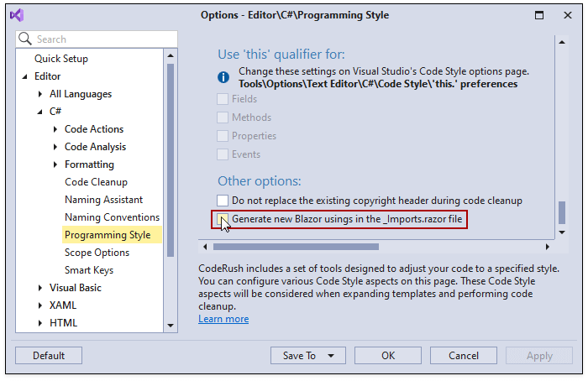588x381 pixels.
Task: Open the Save To dropdown
Action: [305, 356]
